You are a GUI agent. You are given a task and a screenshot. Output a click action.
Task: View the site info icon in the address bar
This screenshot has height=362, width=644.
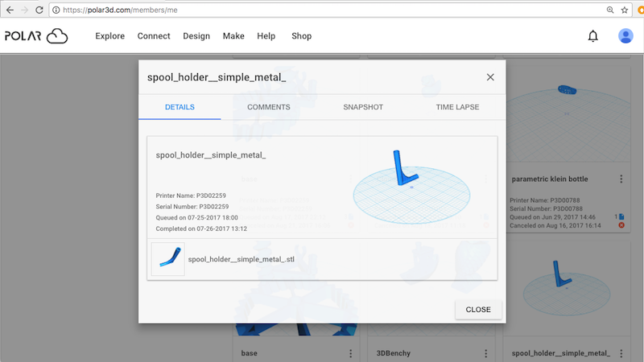point(56,10)
